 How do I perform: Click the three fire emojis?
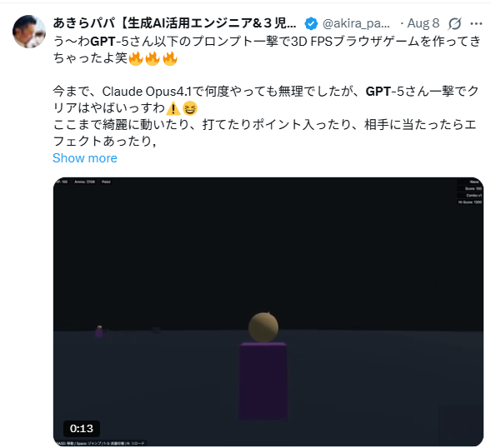click(x=153, y=58)
